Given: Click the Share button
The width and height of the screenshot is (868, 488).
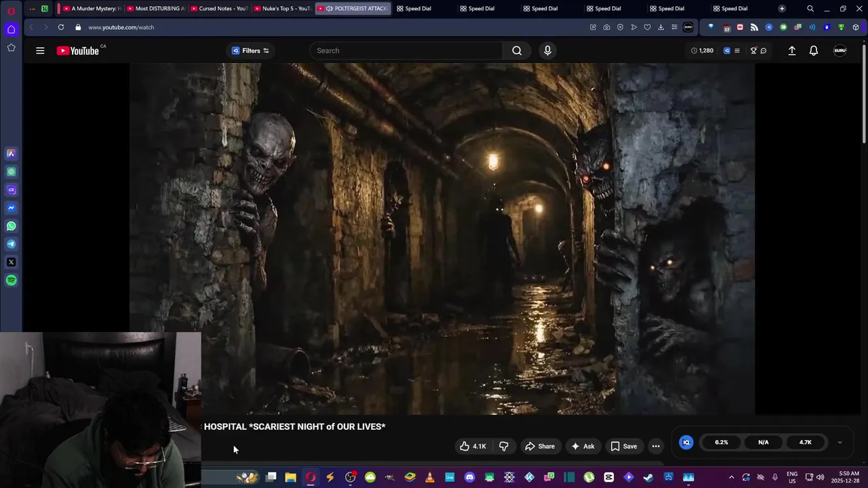Looking at the screenshot, I should [x=540, y=446].
